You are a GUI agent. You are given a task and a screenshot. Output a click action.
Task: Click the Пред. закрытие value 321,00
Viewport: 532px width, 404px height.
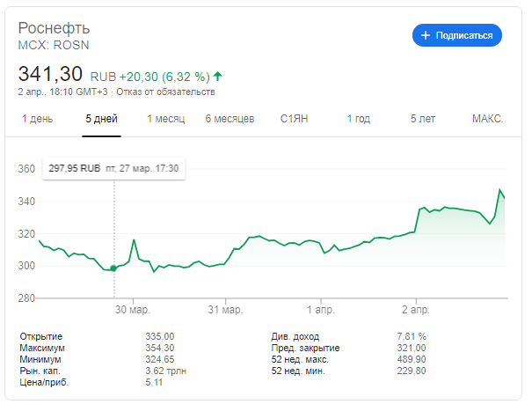coord(412,348)
